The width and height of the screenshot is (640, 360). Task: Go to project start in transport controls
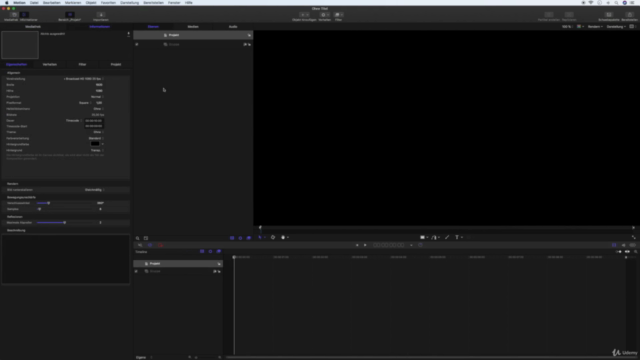[x=357, y=245]
